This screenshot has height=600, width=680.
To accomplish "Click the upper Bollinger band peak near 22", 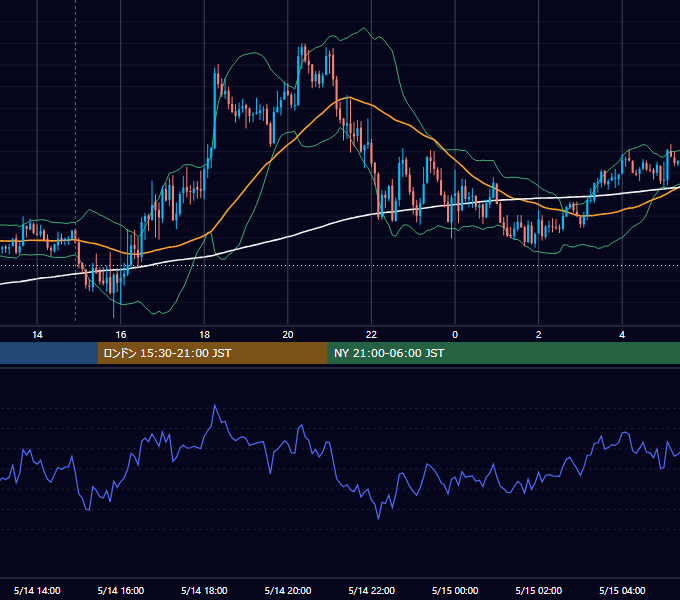I will pos(364,29).
